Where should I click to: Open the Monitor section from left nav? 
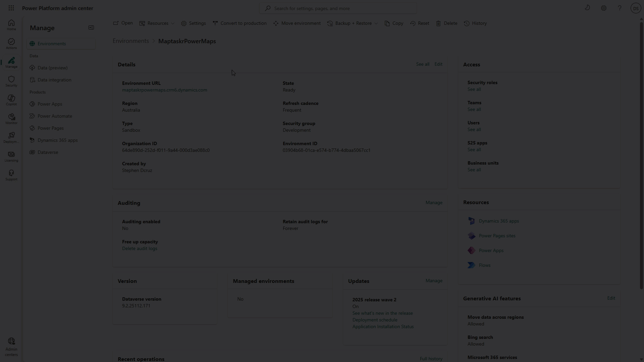click(11, 119)
